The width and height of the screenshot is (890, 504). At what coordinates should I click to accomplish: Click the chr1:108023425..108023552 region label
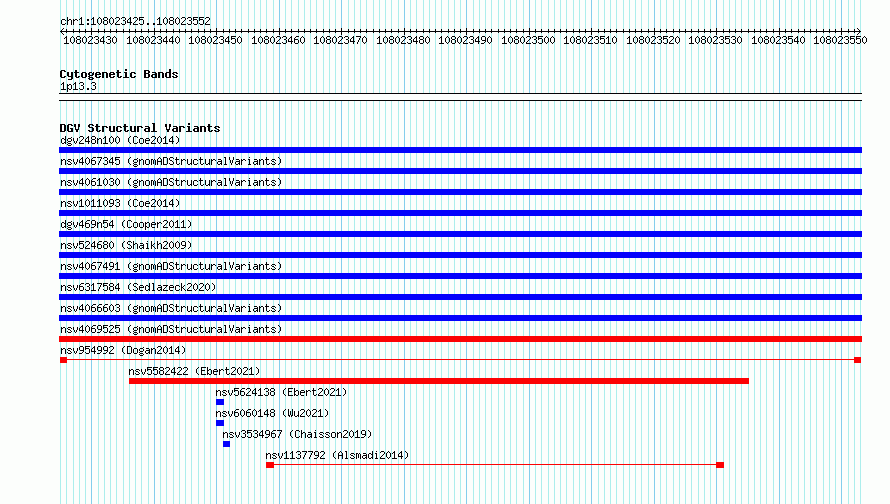point(135,21)
